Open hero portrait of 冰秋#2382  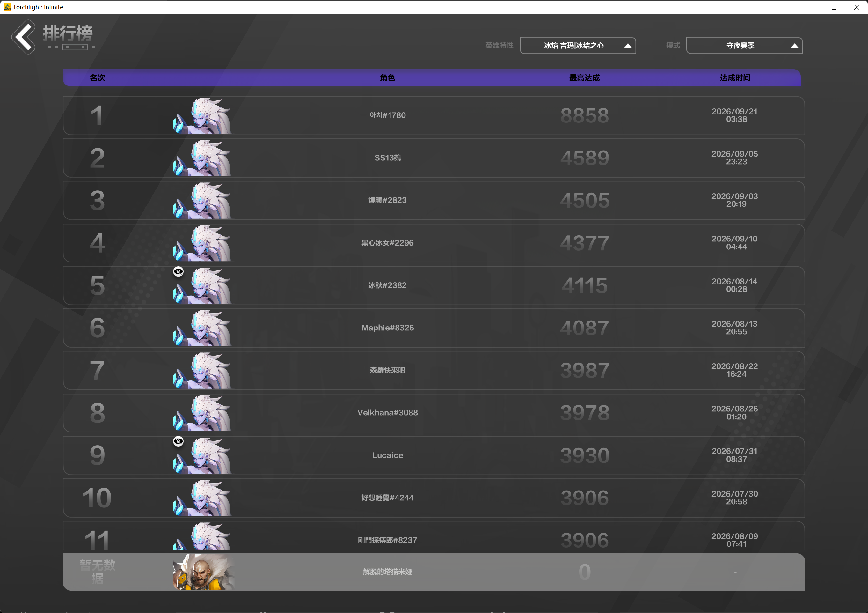202,285
